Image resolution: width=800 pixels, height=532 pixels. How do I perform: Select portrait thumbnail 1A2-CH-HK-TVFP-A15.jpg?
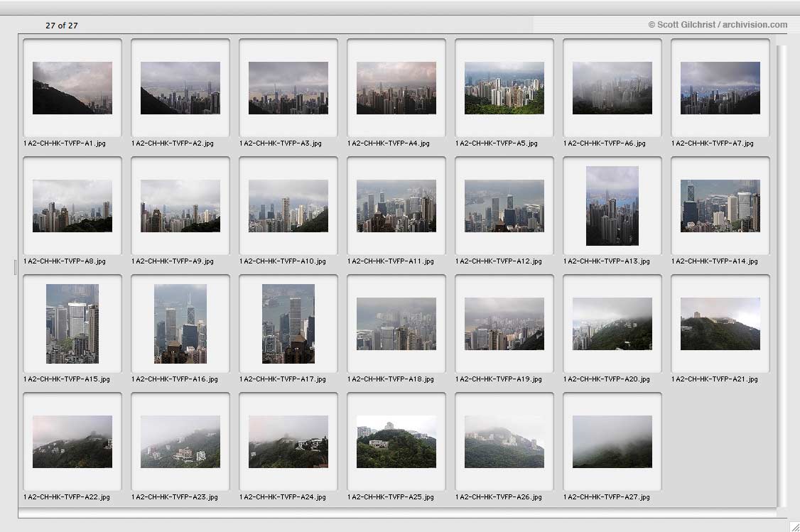click(x=72, y=324)
